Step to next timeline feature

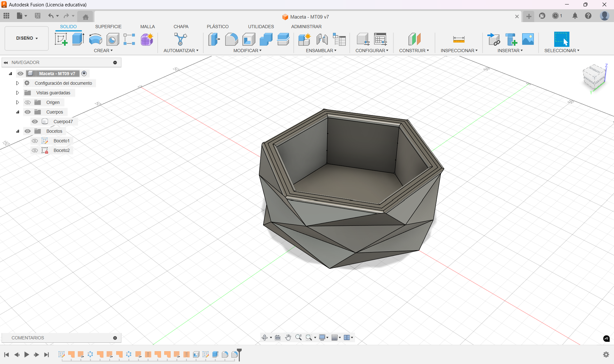[36, 354]
